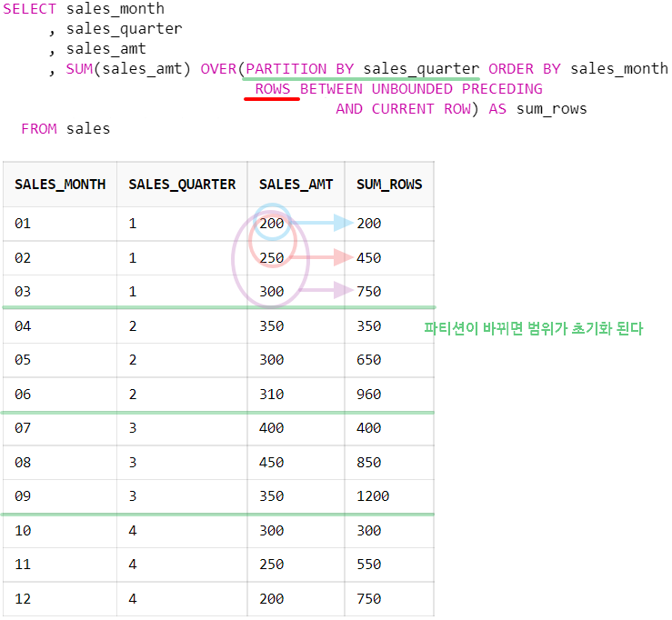
Task: Click the PRECEDING keyword
Action: pos(502,89)
